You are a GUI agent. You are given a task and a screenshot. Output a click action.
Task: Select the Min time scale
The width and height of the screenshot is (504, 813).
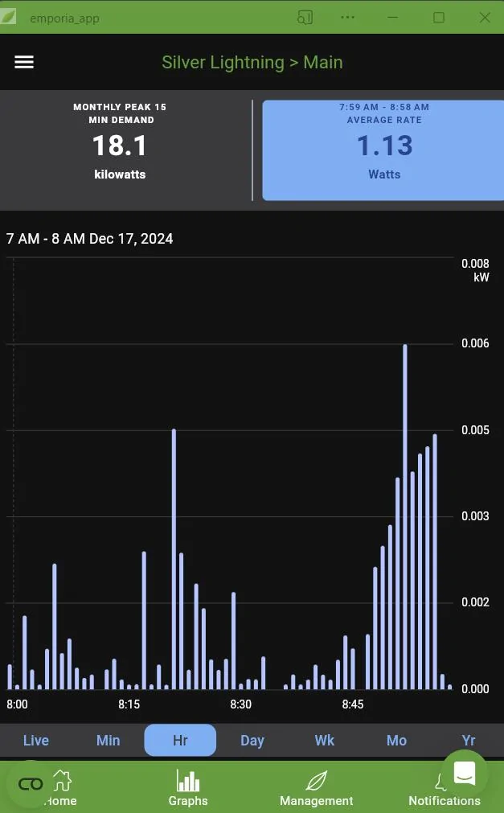coord(109,741)
